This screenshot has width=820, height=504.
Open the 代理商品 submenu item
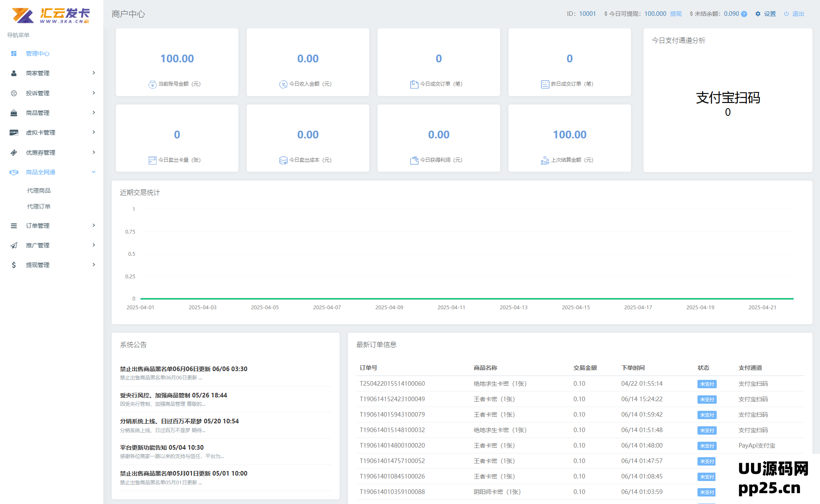point(39,191)
